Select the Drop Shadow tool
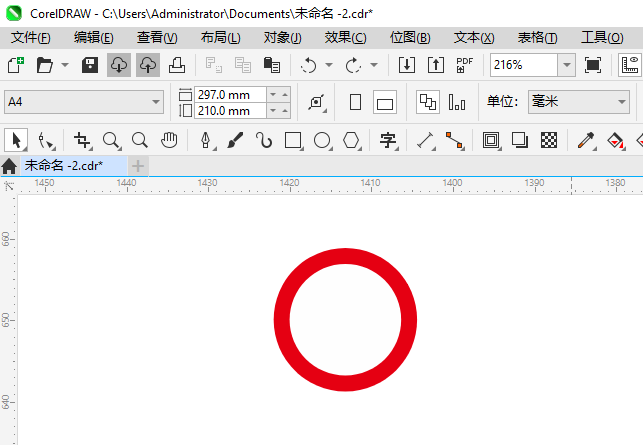The height and width of the screenshot is (445, 643). (x=520, y=140)
